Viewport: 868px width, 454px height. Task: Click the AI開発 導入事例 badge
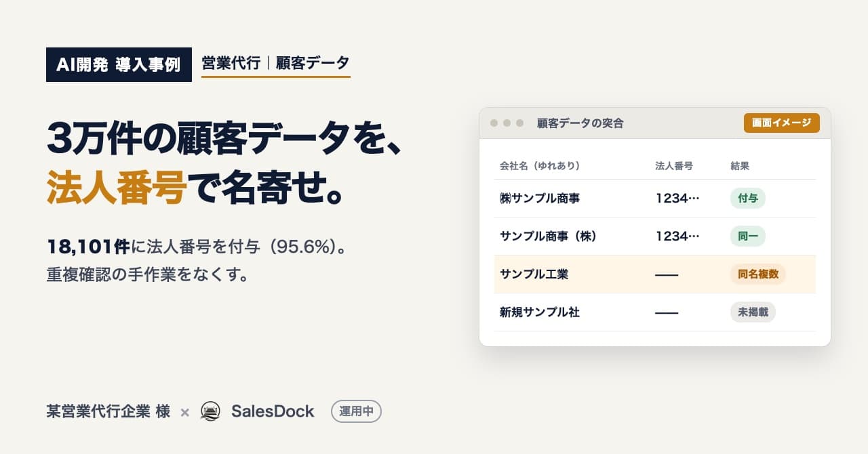(119, 64)
